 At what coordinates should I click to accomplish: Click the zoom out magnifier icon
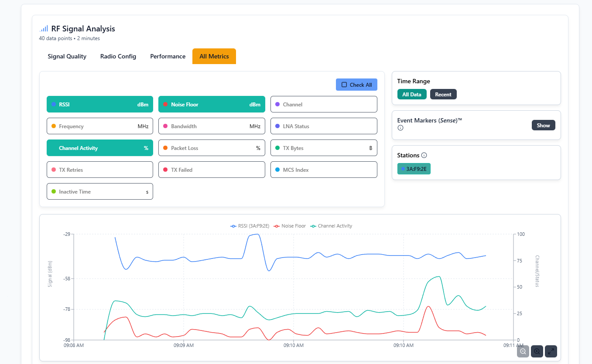pos(523,351)
